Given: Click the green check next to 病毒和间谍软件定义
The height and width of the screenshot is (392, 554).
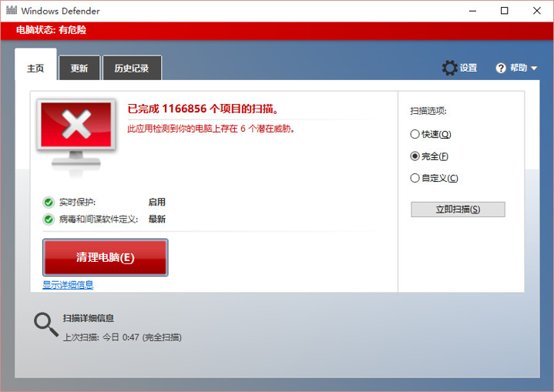Looking at the screenshot, I should (x=49, y=219).
